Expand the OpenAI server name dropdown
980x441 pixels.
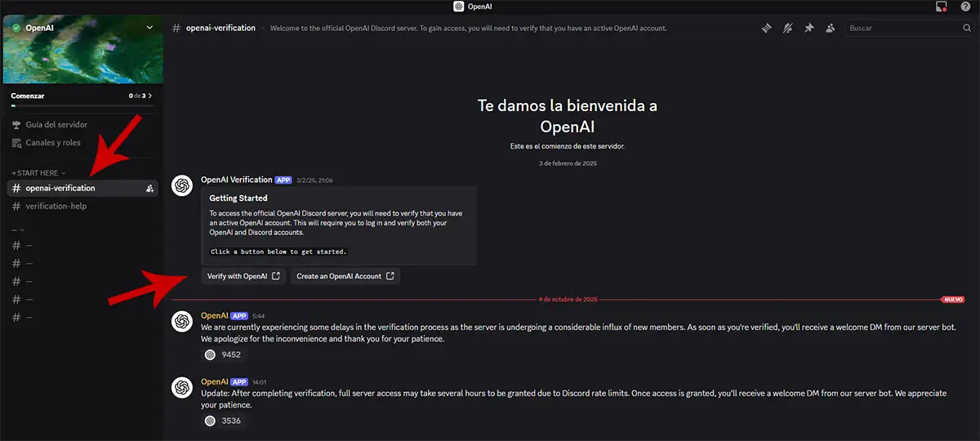pos(149,28)
